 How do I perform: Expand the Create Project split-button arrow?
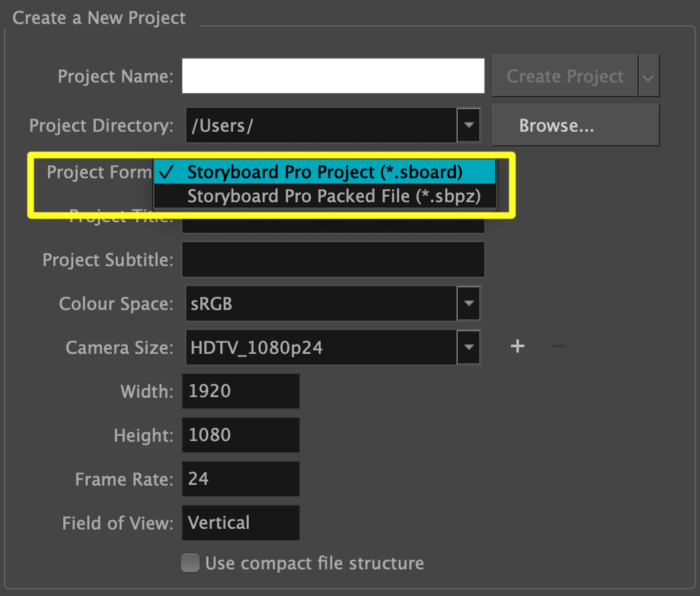[x=648, y=76]
